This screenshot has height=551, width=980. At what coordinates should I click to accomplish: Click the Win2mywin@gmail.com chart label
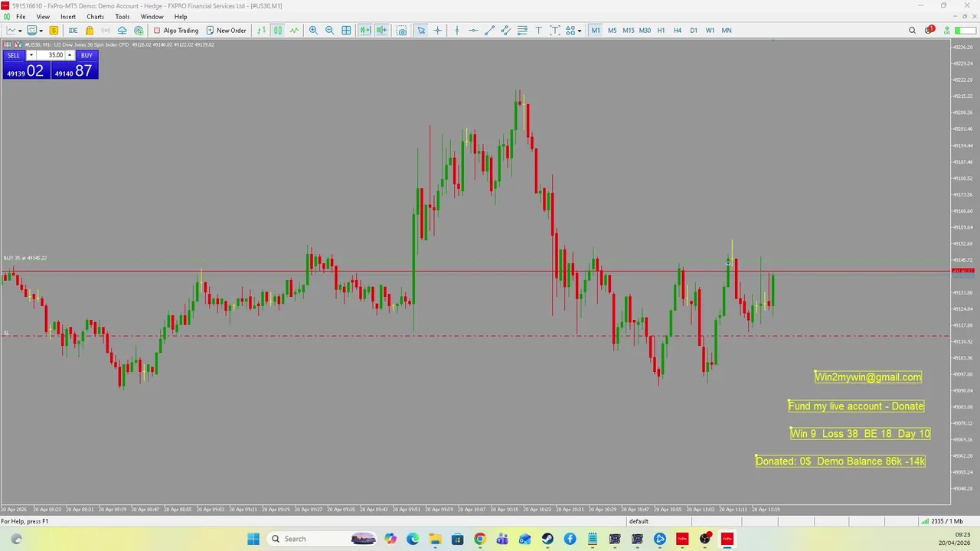[868, 377]
